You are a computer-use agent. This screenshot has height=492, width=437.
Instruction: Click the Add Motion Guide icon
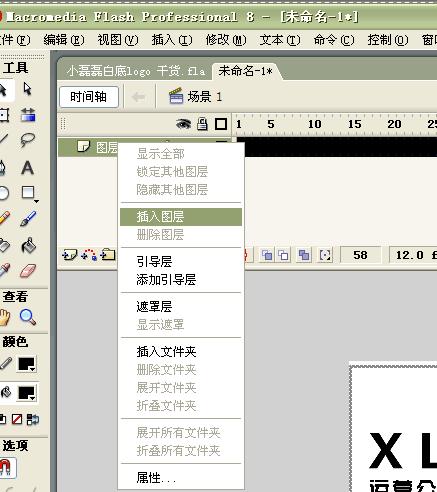(x=89, y=255)
